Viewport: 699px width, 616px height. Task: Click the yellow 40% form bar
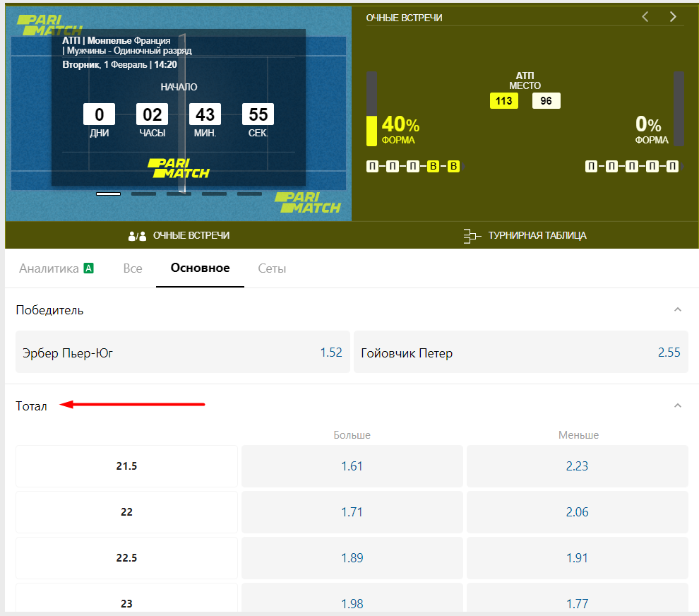click(371, 131)
